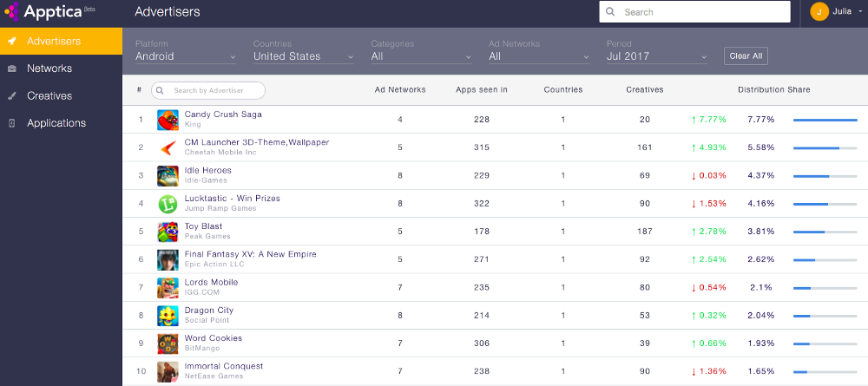
Task: Open the Countries dropdown showing United States
Action: (304, 56)
